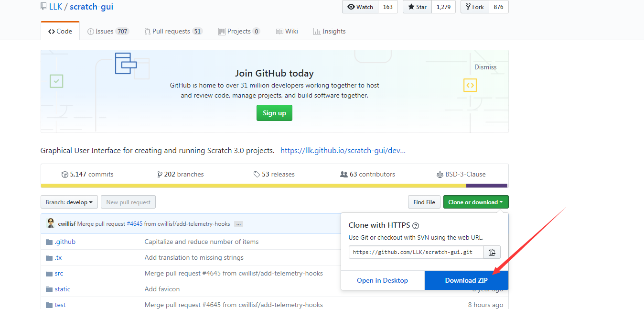Copy the clone URL with clipboard icon
644x309 pixels.
pyautogui.click(x=492, y=252)
